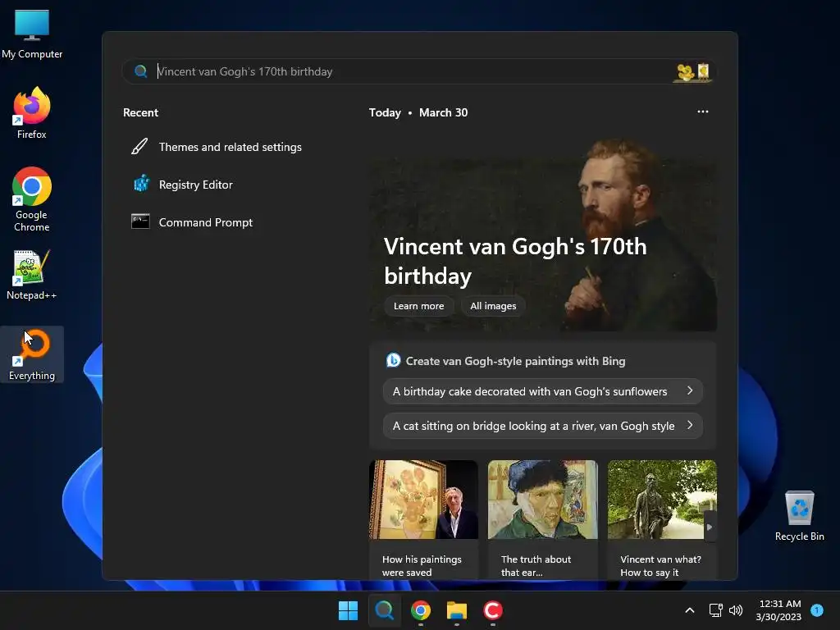840x630 pixels.
Task: Click the Themes brush icon
Action: click(139, 146)
